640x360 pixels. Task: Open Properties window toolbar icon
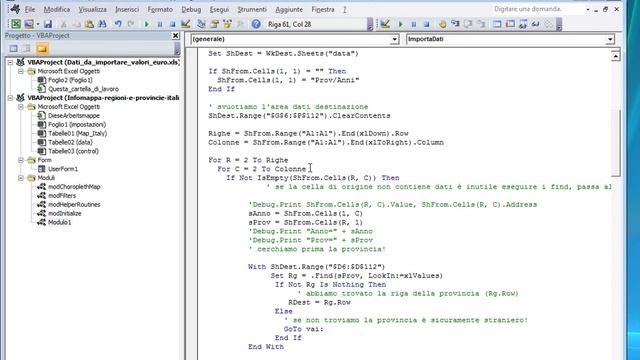coord(214,24)
